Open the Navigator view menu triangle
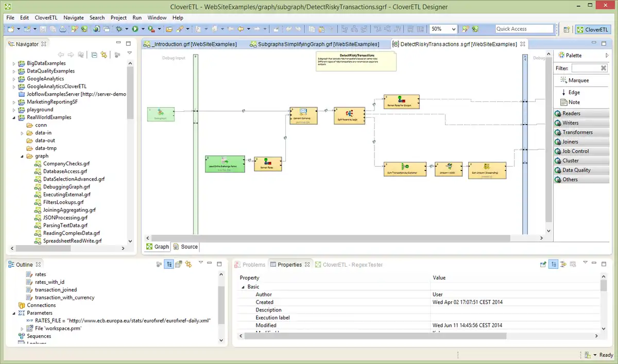The height and width of the screenshot is (364, 618). click(x=129, y=53)
